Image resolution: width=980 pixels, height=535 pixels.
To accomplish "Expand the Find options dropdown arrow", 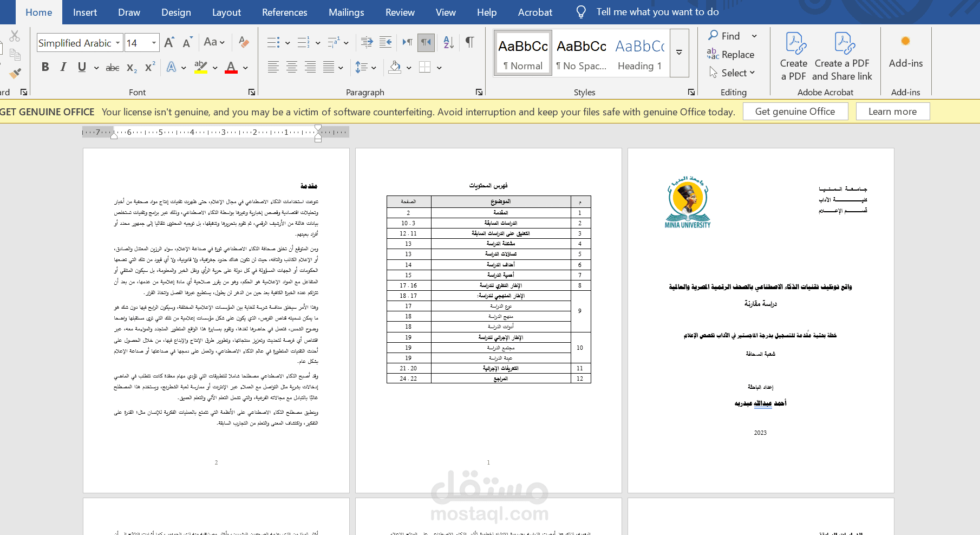I will pyautogui.click(x=754, y=36).
